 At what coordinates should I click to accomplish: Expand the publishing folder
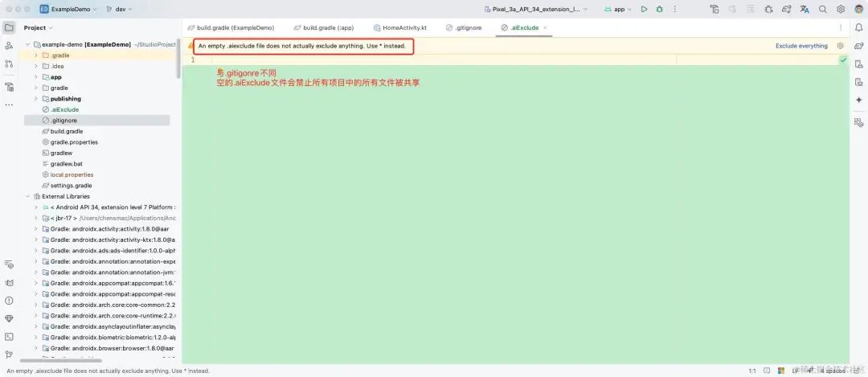pyautogui.click(x=36, y=99)
